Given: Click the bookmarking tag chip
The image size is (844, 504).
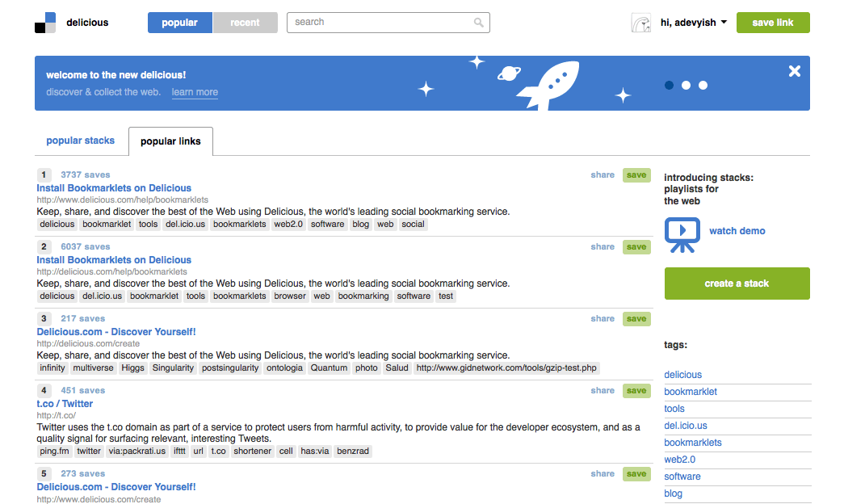Looking at the screenshot, I should point(363,296).
